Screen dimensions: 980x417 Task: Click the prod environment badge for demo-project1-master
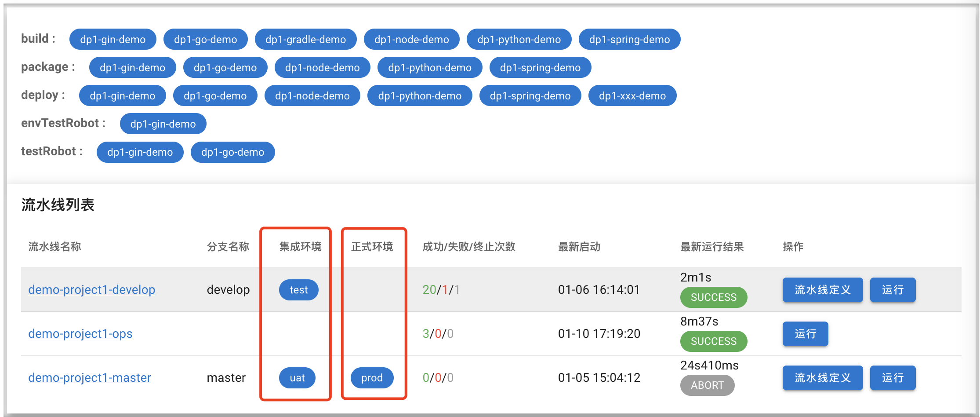(x=371, y=377)
